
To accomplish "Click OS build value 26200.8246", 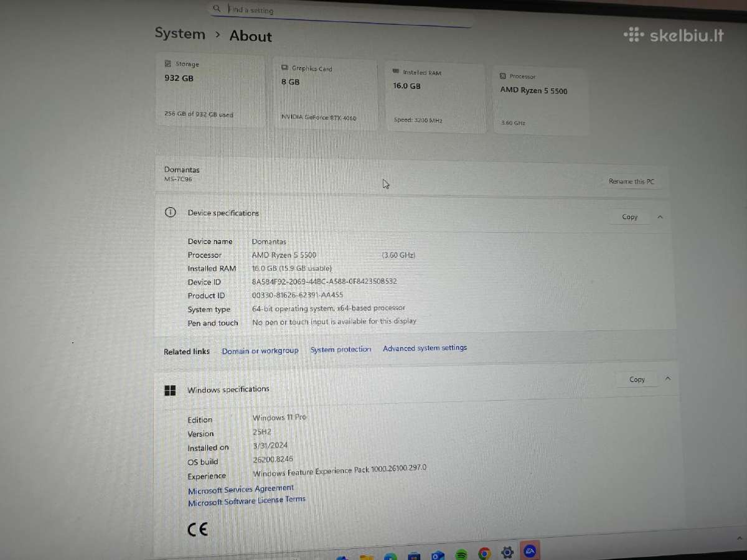I will [273, 459].
